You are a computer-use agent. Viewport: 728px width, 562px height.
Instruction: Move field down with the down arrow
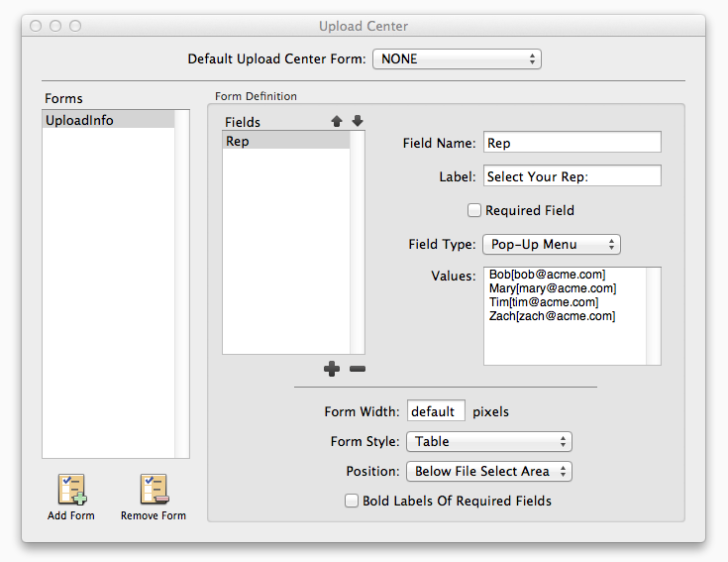[x=358, y=121]
